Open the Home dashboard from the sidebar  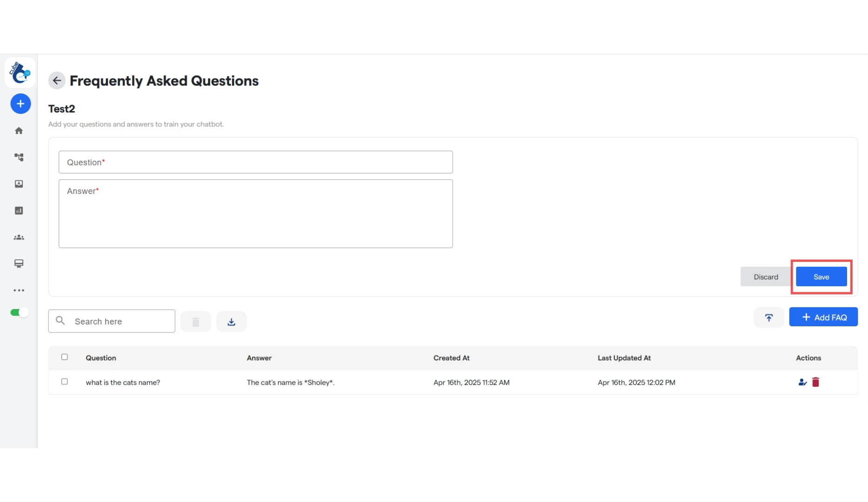pos(19,131)
